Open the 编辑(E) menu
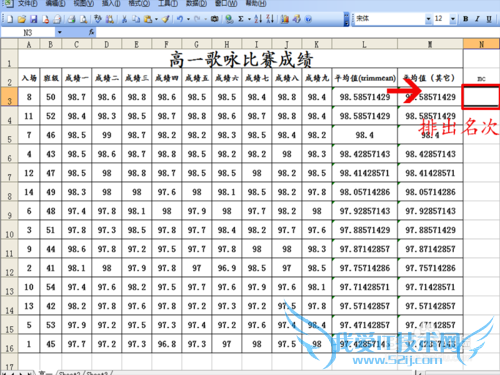Image resolution: width=500 pixels, height=375 pixels. (x=55, y=4)
